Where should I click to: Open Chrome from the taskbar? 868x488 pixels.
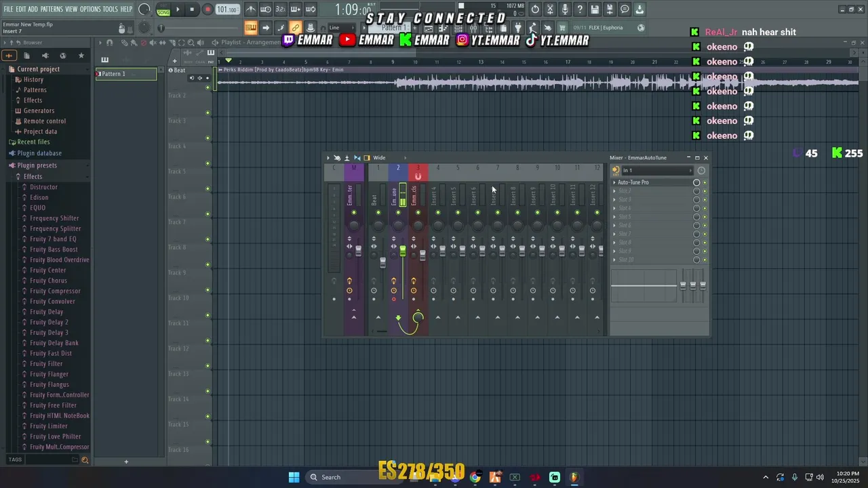[475, 477]
